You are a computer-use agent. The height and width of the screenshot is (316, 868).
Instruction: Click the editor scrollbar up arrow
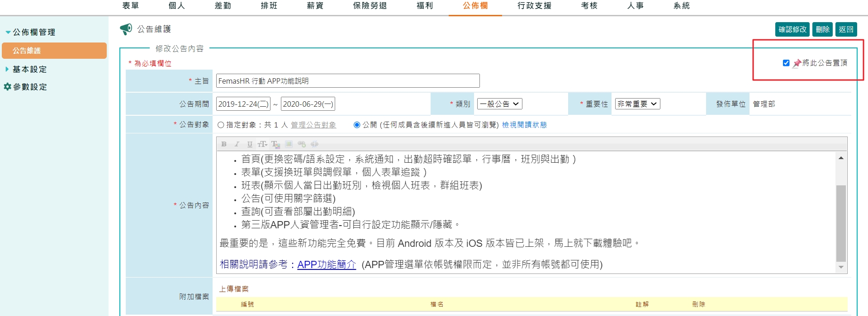point(841,158)
